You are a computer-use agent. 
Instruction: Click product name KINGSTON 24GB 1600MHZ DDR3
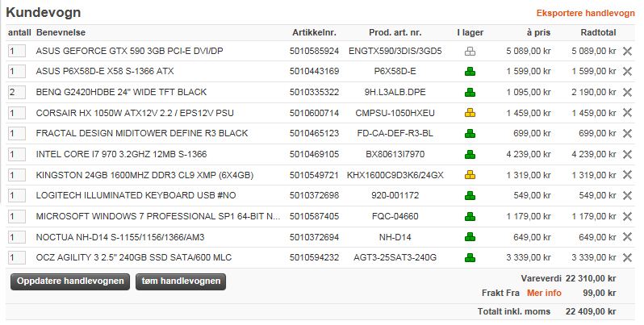point(144,175)
